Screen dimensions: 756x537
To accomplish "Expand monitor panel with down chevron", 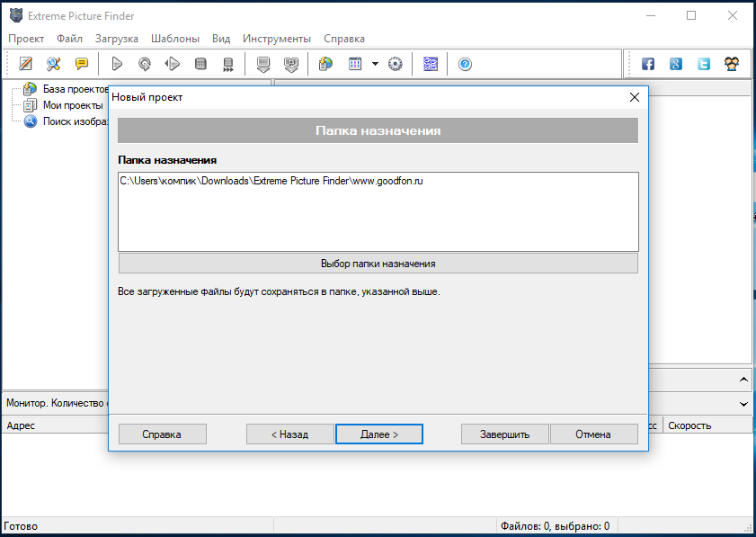I will (744, 404).
